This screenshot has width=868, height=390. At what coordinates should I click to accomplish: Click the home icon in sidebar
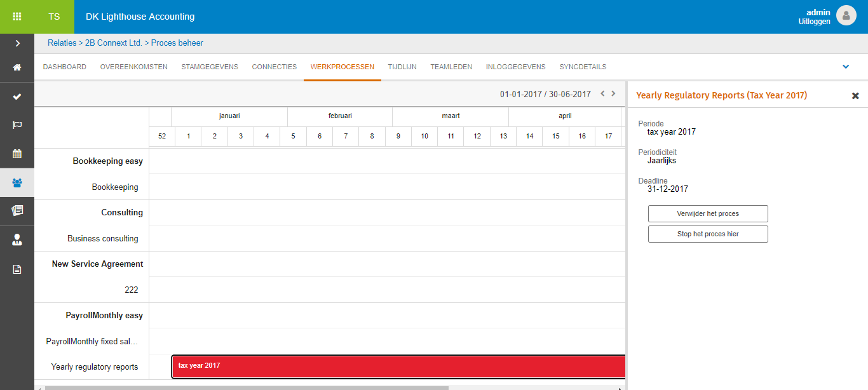point(17,67)
